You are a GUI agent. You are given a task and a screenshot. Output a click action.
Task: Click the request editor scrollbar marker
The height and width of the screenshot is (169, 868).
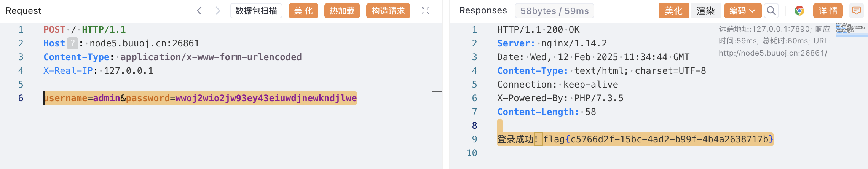point(437,91)
